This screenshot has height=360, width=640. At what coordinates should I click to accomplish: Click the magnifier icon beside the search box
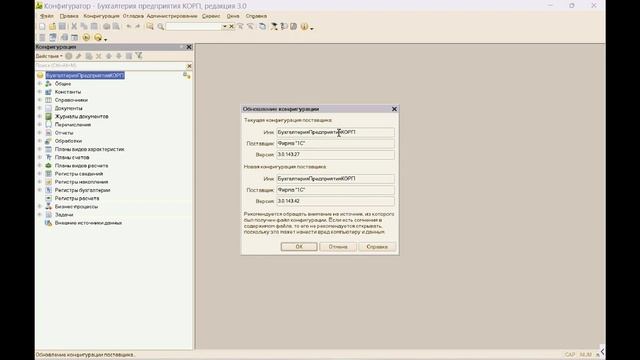(x=160, y=27)
